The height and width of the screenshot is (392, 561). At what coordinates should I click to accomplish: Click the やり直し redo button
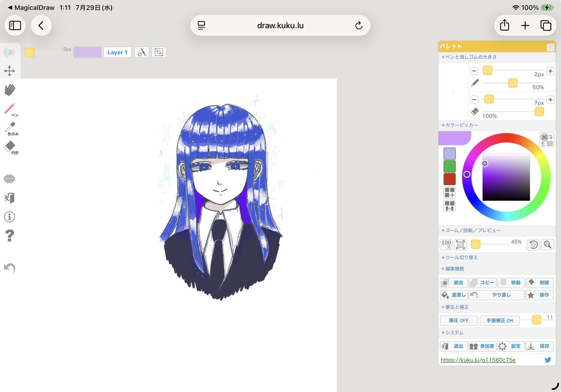pyautogui.click(x=496, y=295)
